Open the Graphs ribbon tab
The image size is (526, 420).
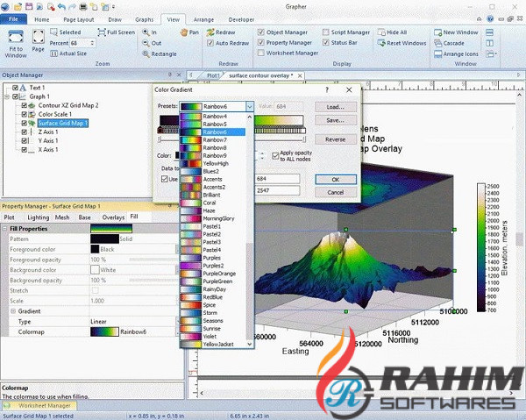tap(145, 19)
